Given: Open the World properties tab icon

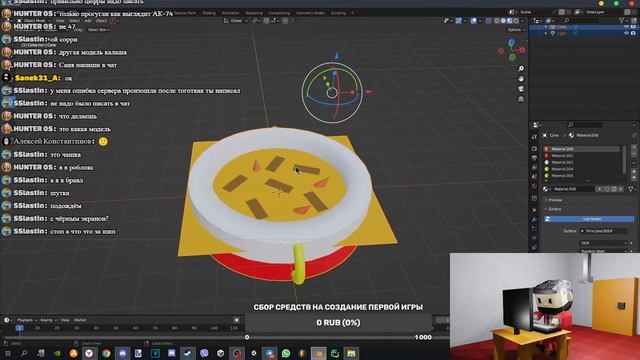Looking at the screenshot, I should click(534, 186).
